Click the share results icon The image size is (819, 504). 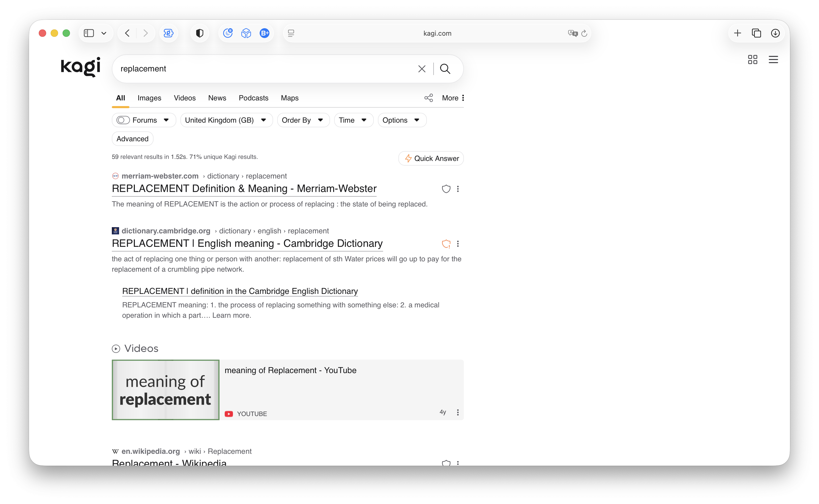(428, 98)
